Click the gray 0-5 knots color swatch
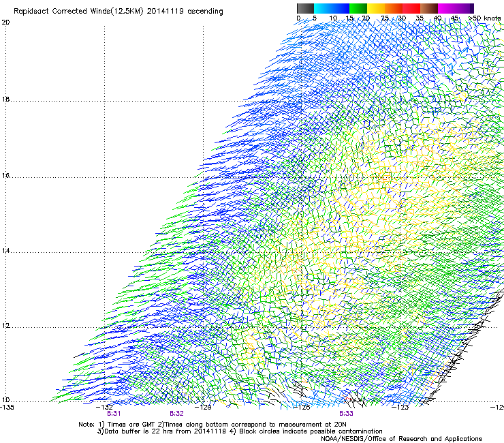Viewport: 504px width, 443px height. click(x=305, y=8)
